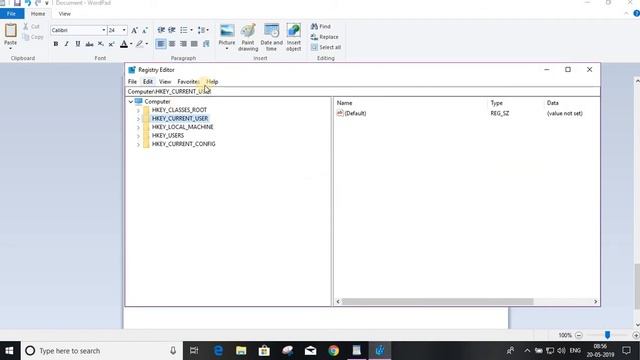
Task: Click Increase indent icon in WordPad
Action: (172, 30)
